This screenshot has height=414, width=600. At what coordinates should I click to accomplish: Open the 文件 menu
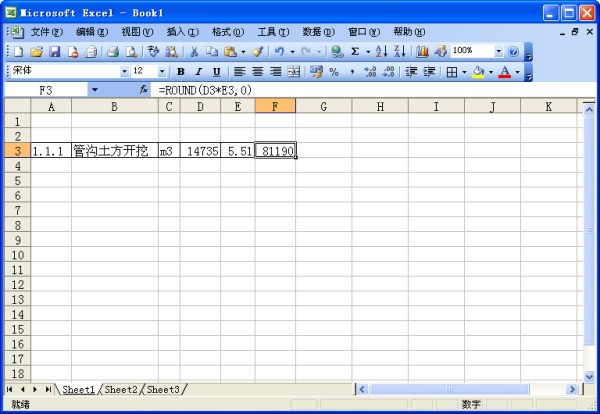click(46, 32)
